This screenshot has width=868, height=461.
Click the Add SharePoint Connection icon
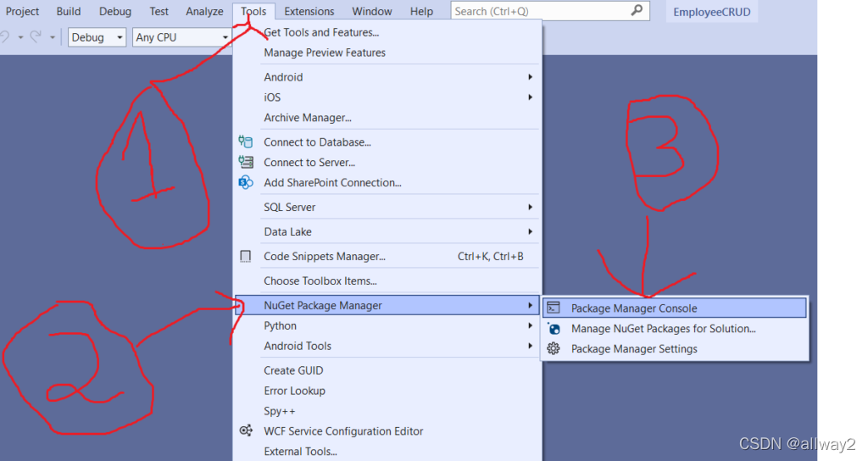click(x=245, y=182)
